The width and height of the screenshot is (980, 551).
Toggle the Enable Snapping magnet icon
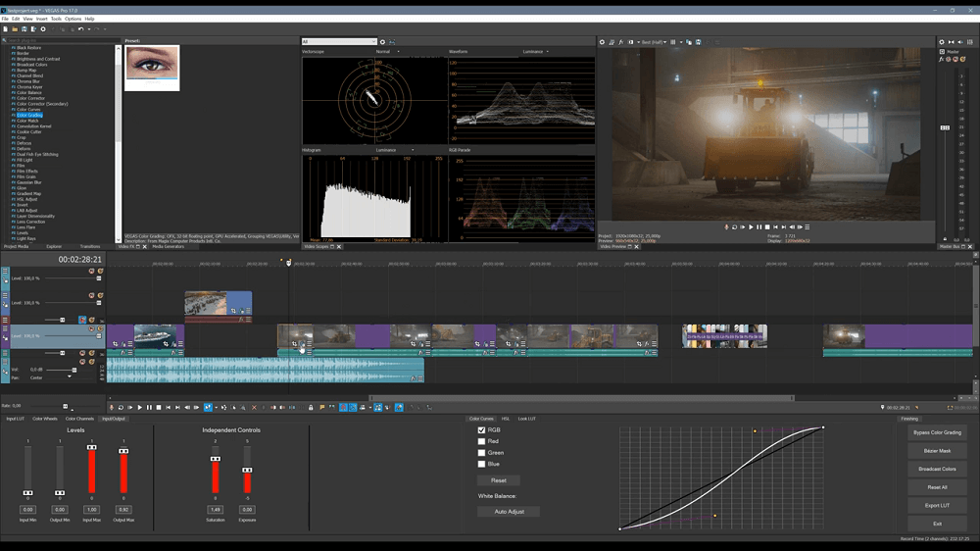tap(343, 407)
